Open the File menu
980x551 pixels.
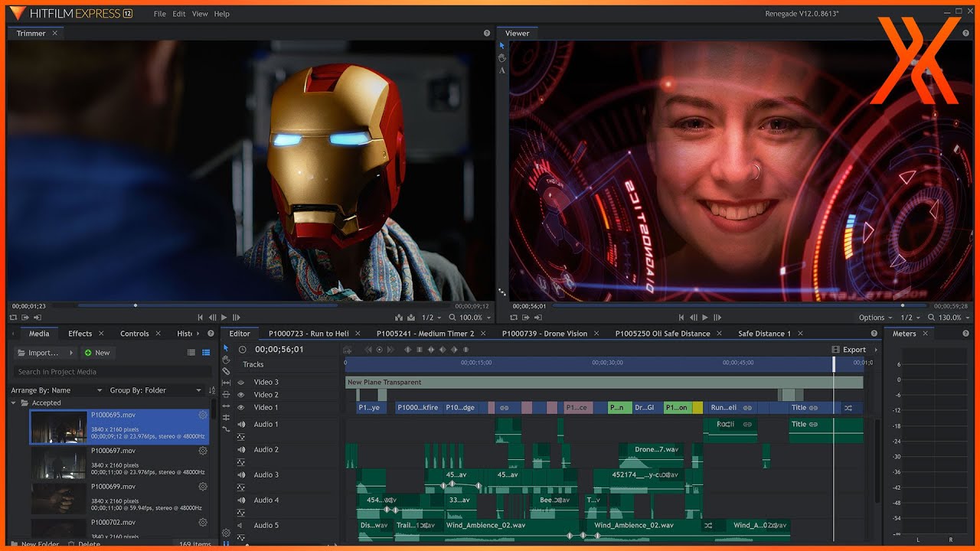159,14
